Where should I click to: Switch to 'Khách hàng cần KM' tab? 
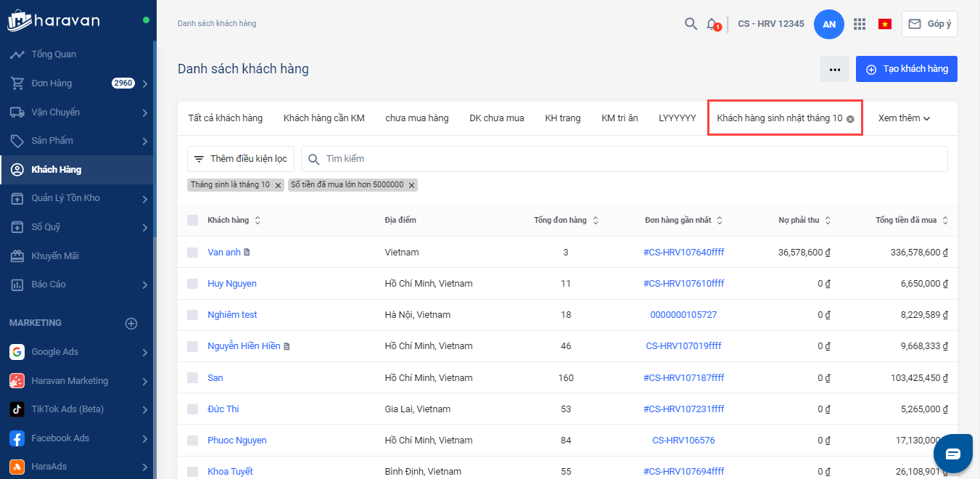pyautogui.click(x=324, y=118)
